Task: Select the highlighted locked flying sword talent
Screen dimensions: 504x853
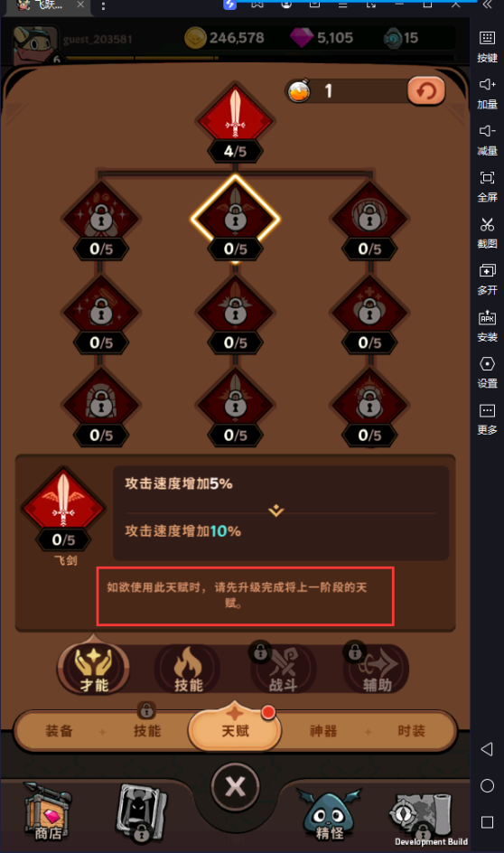Action: (235, 220)
